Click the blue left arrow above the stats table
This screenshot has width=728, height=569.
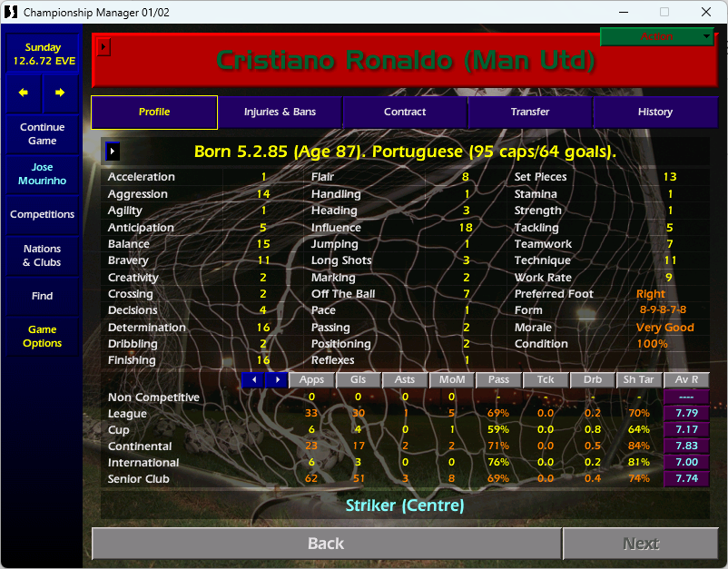coord(253,379)
